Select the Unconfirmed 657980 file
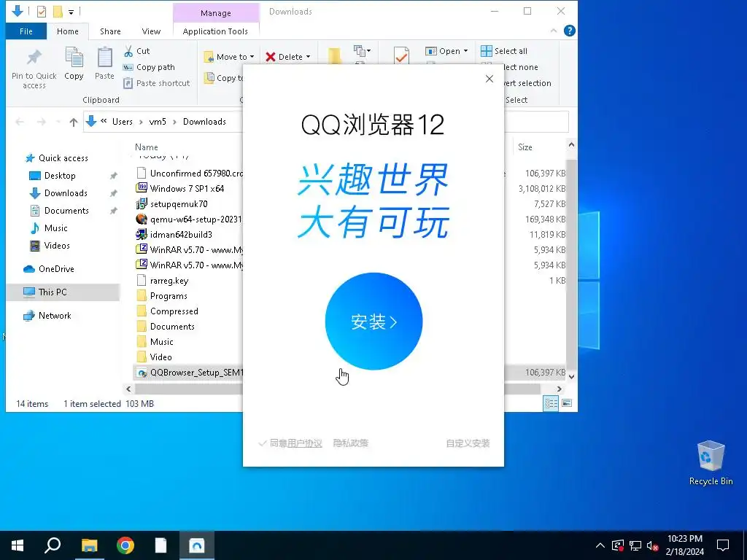 pyautogui.click(x=189, y=174)
